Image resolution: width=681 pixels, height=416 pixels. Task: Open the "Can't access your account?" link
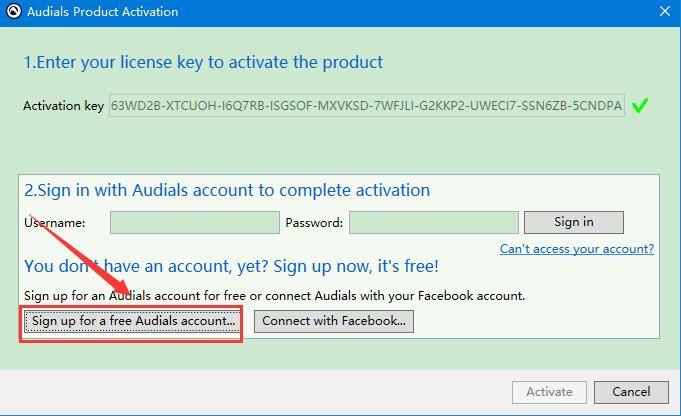tap(577, 249)
